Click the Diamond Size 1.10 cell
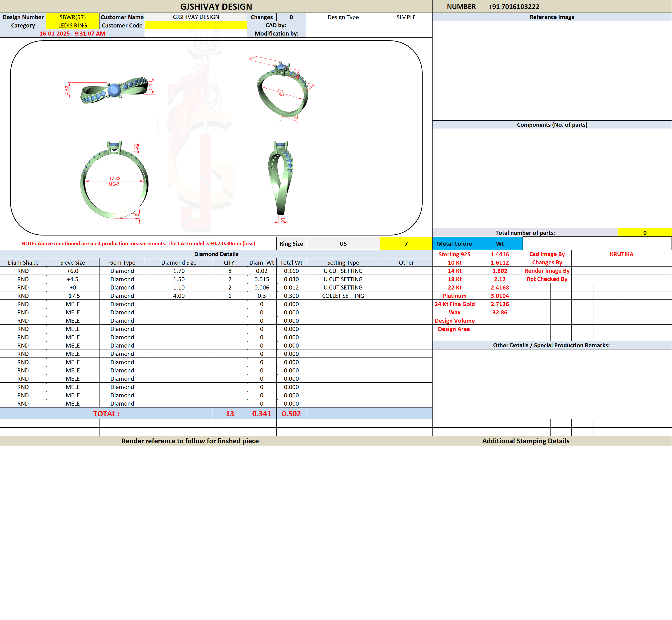Screen dimensions: 672x620 (x=179, y=288)
